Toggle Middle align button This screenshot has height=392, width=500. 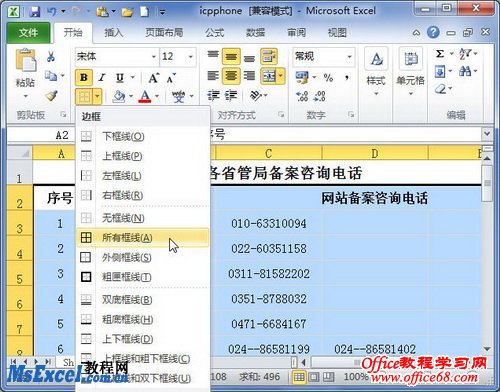[x=231, y=57]
